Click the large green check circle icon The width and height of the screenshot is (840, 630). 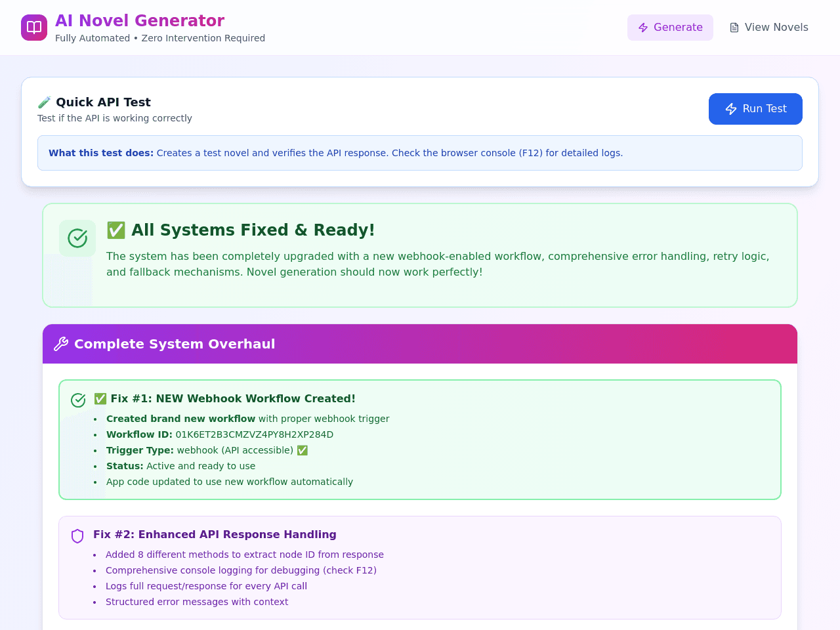click(x=77, y=238)
